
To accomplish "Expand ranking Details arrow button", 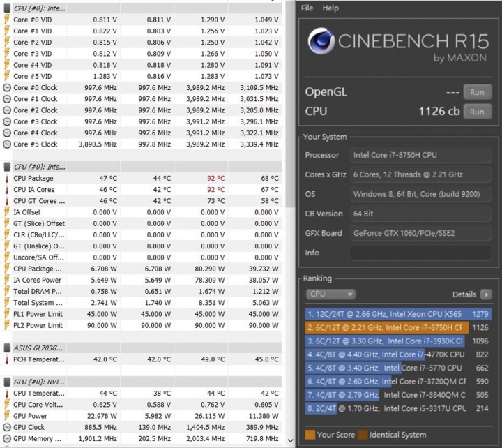I will (x=486, y=294).
